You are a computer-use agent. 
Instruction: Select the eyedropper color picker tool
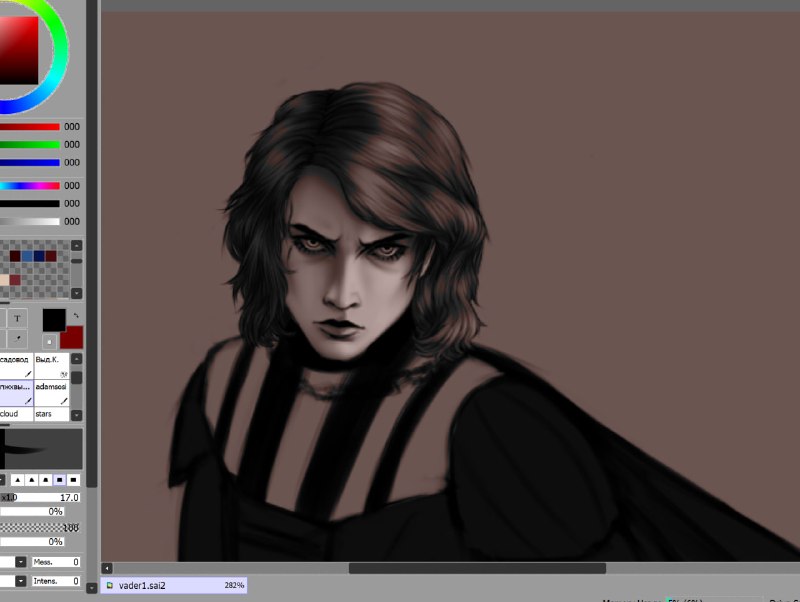(x=17, y=338)
